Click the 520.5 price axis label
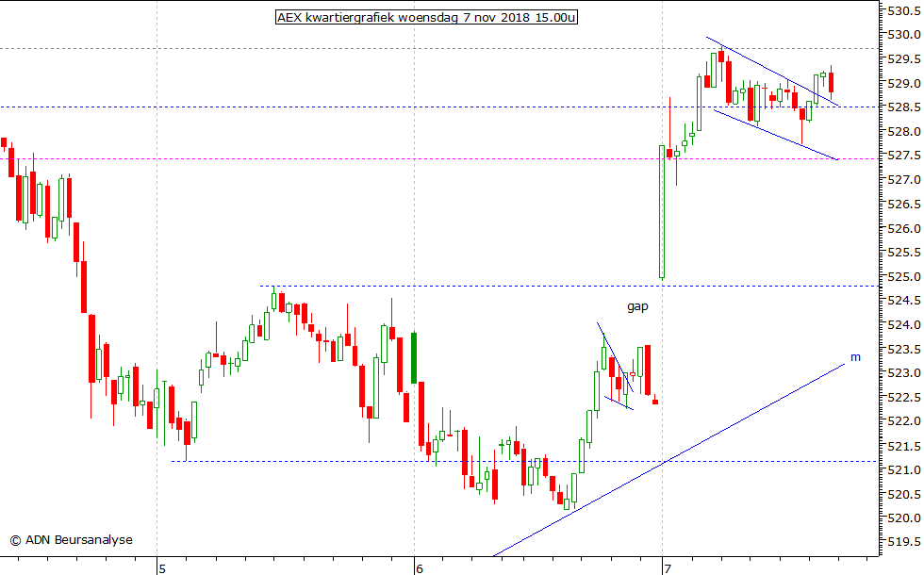 (x=904, y=495)
